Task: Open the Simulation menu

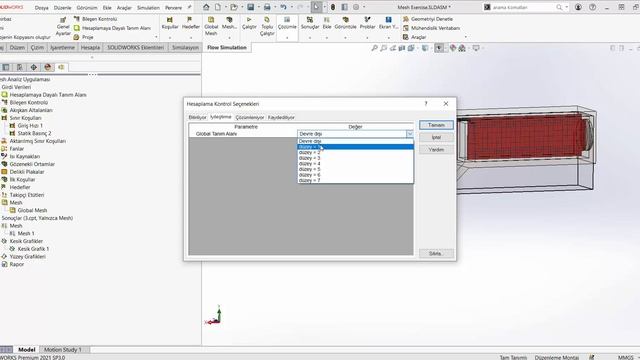Action: [148, 8]
